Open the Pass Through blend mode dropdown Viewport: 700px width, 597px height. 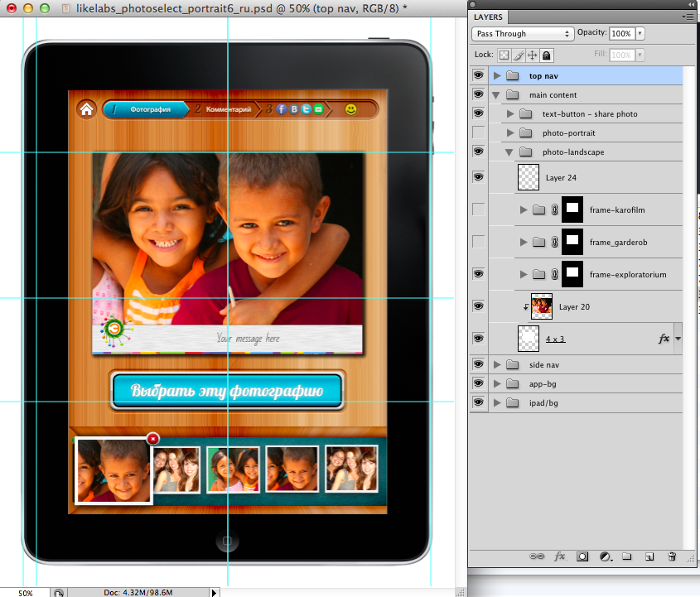coord(523,34)
